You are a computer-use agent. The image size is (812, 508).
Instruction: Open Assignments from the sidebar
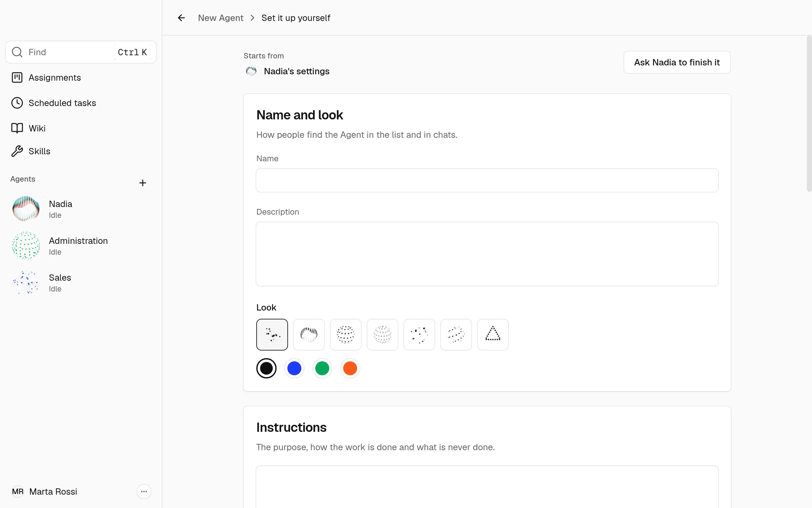pos(81,77)
